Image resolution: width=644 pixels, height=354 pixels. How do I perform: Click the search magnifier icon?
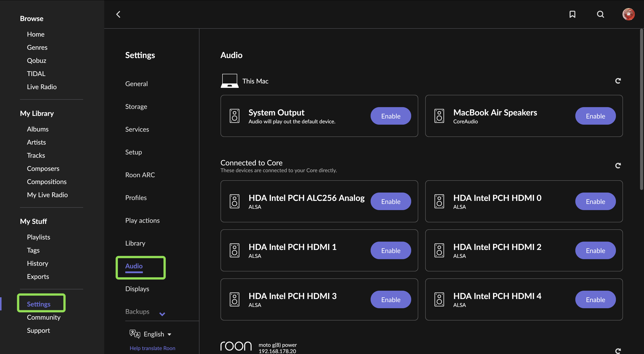click(600, 14)
